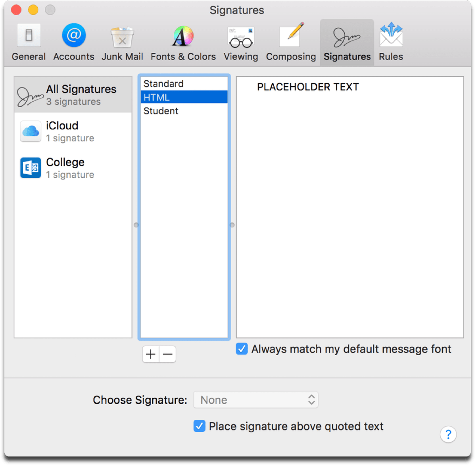Select the iCloud account icon

[x=30, y=131]
